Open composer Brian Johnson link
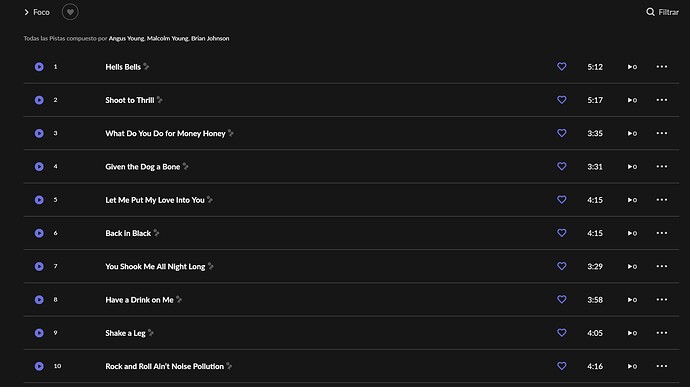 coord(210,38)
